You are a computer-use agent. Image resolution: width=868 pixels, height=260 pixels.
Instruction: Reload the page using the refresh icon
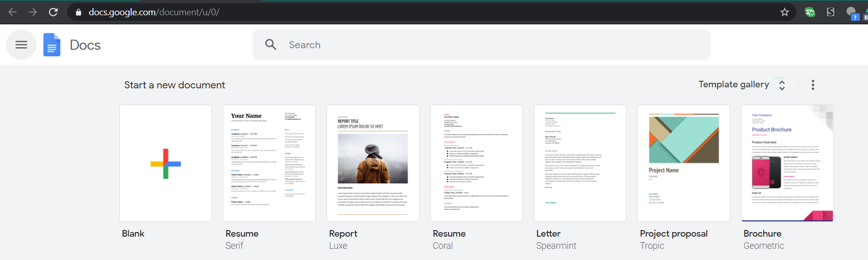[x=53, y=12]
